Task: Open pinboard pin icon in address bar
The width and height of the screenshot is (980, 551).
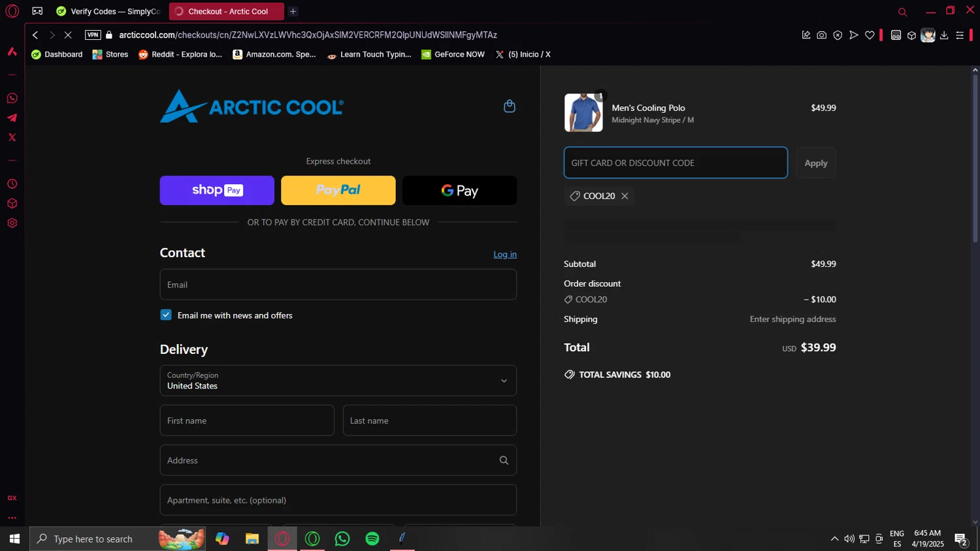Action: (x=806, y=35)
